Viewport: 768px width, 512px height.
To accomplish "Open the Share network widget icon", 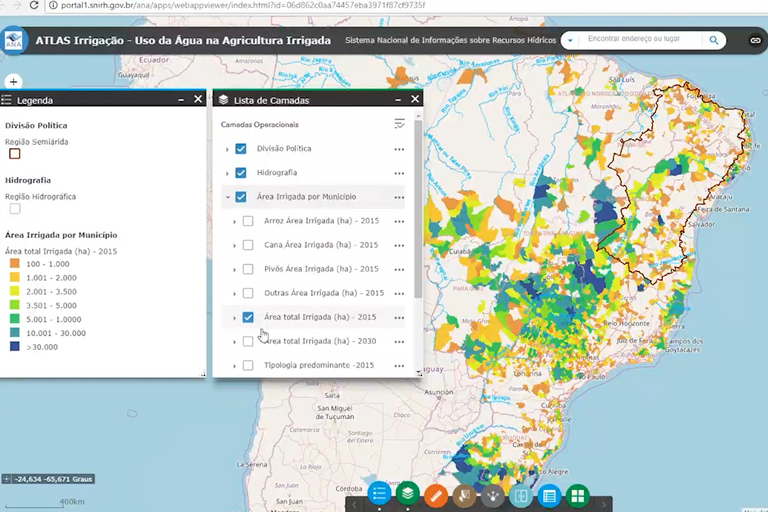I will click(x=492, y=495).
